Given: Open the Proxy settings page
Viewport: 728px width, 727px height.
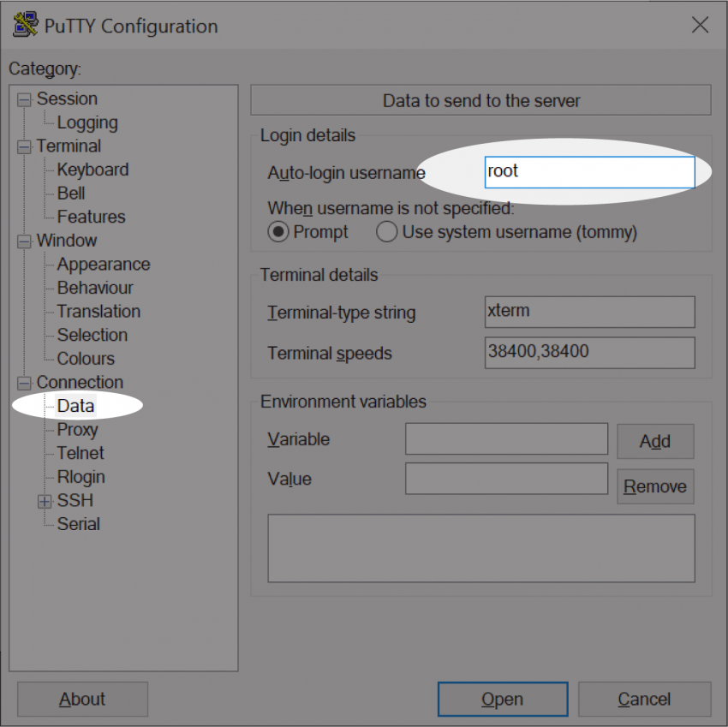Looking at the screenshot, I should pos(77,429).
